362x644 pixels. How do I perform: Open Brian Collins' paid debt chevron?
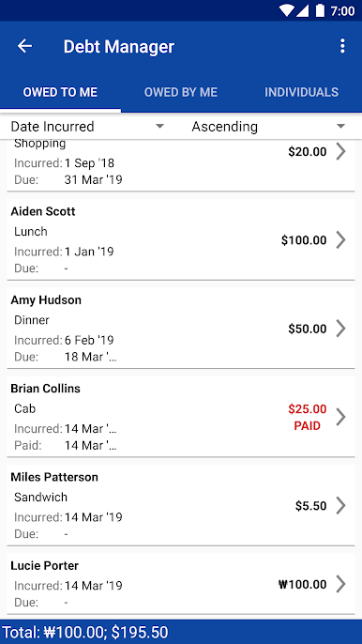pyautogui.click(x=340, y=417)
